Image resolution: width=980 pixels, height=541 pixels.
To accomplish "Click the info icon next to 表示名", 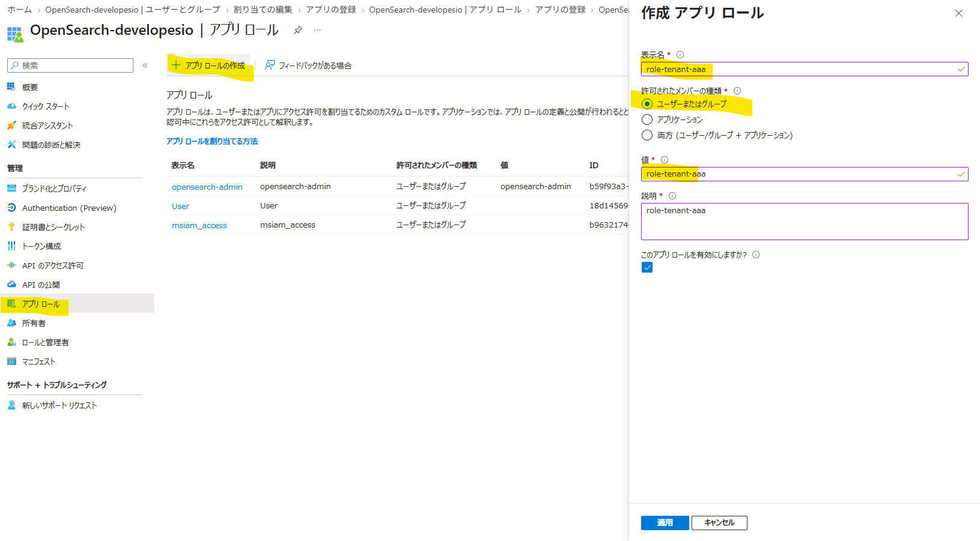I will [x=680, y=55].
